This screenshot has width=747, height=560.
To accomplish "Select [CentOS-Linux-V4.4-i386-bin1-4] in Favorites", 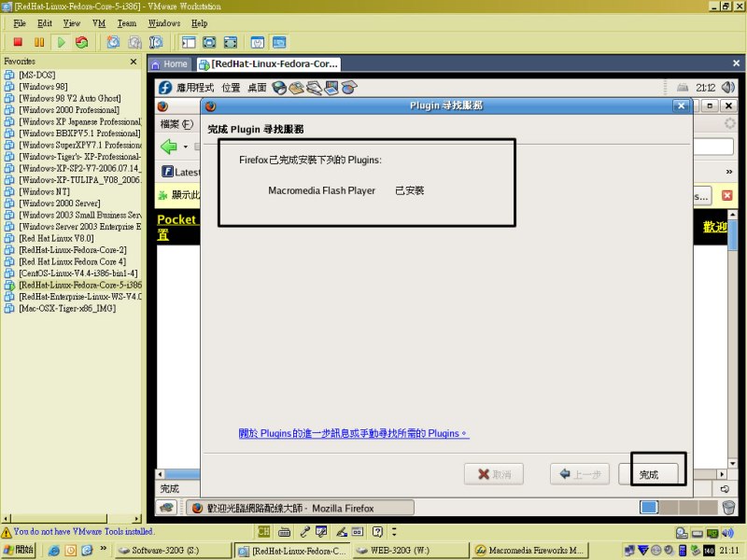I will (x=78, y=273).
